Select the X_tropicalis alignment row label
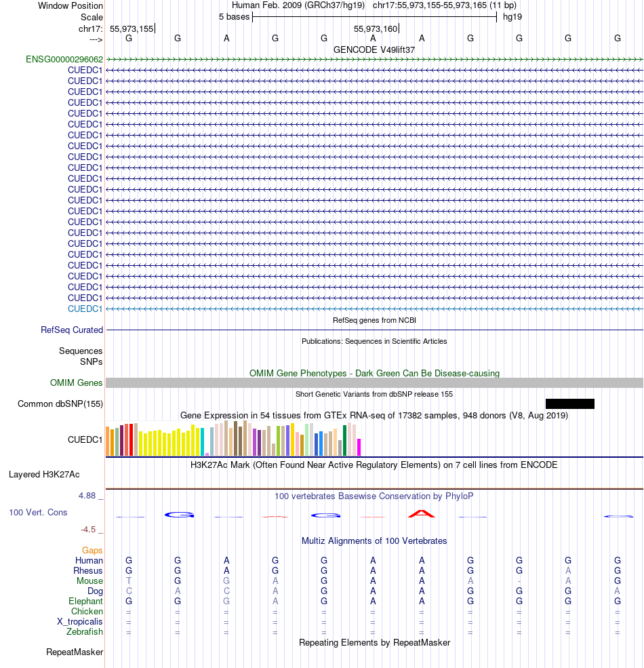Viewport: 644px width, 668px height. pos(80,622)
